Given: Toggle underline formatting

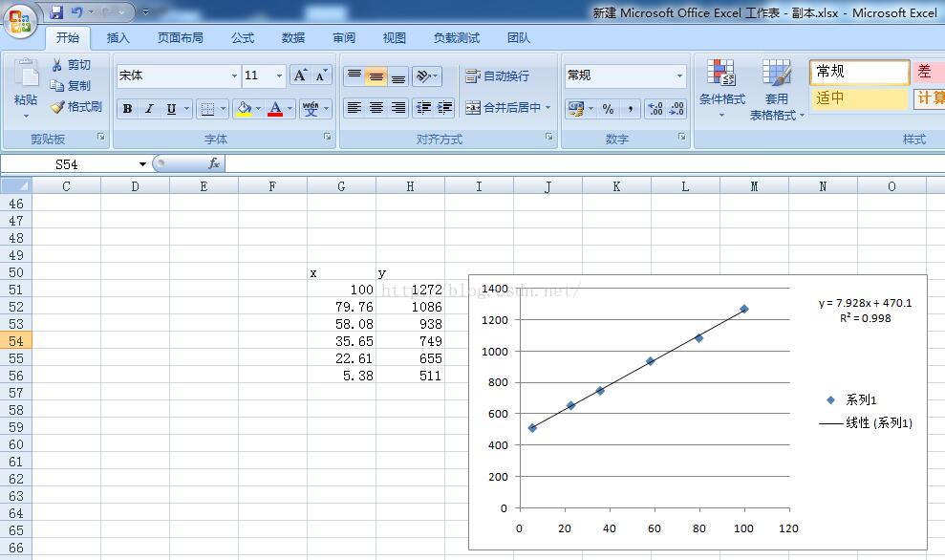Looking at the screenshot, I should click(x=171, y=109).
